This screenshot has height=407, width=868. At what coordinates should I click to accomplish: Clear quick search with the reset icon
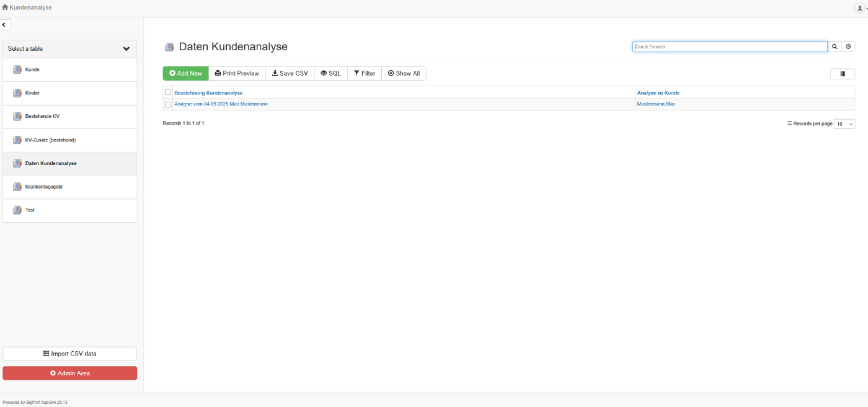click(x=848, y=47)
